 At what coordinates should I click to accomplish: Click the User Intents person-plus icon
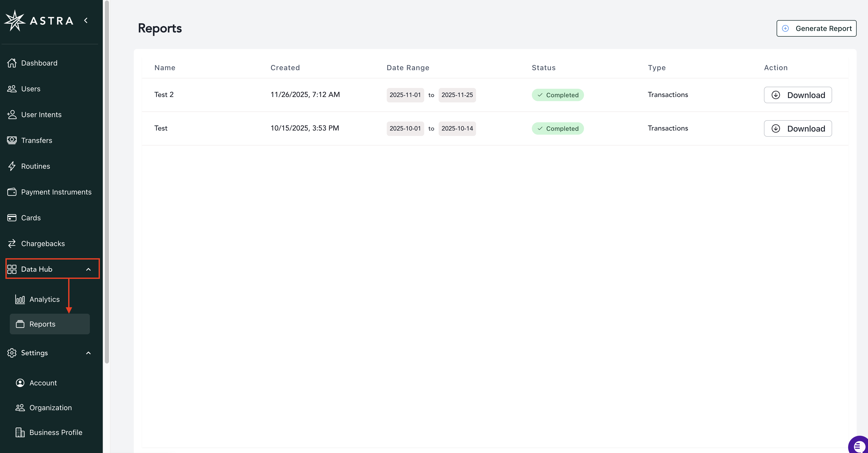pos(12,115)
